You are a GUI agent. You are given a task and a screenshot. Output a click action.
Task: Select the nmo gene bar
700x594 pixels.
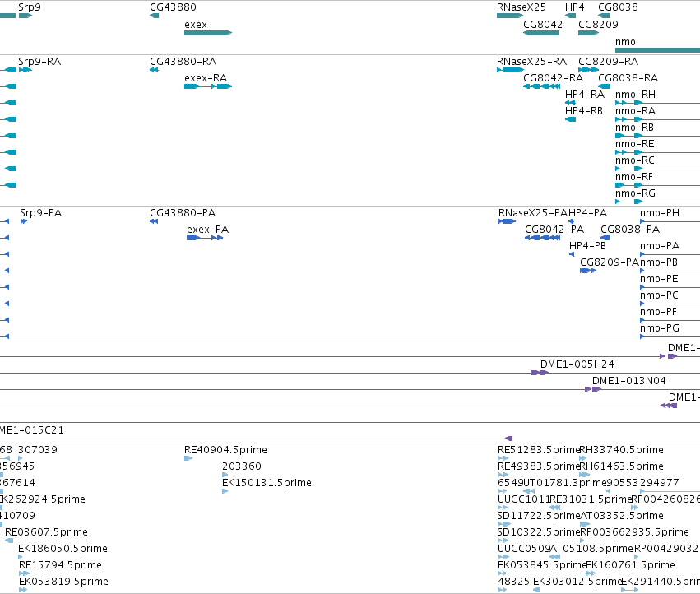pos(657,50)
